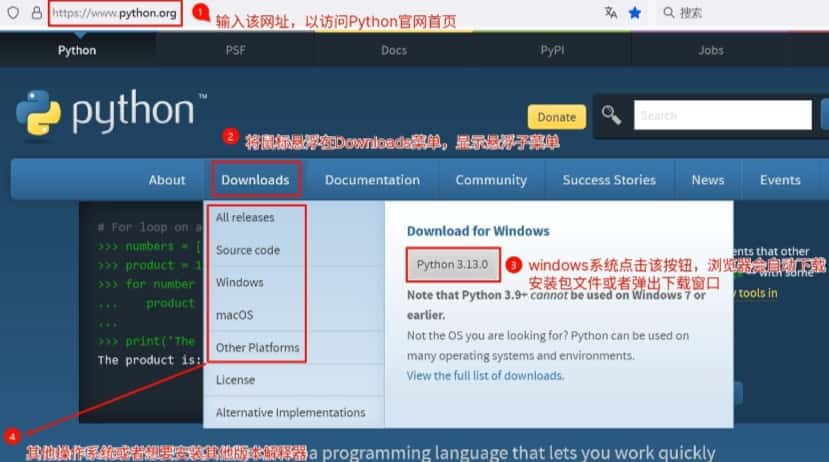Click the python.org site search magnifier icon
This screenshot has width=829, height=462.
611,115
